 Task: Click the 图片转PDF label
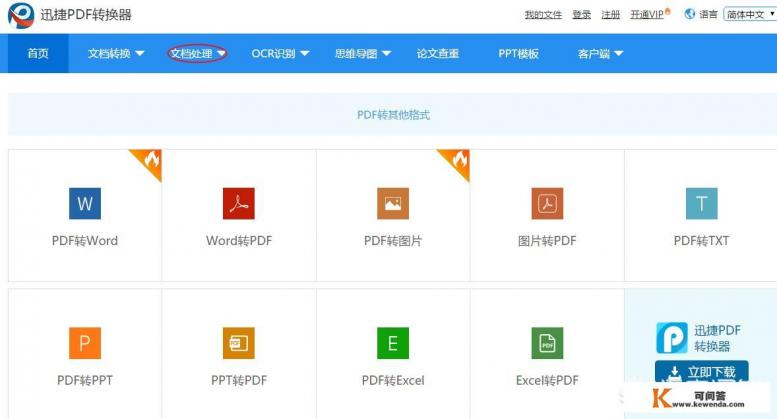point(547,241)
